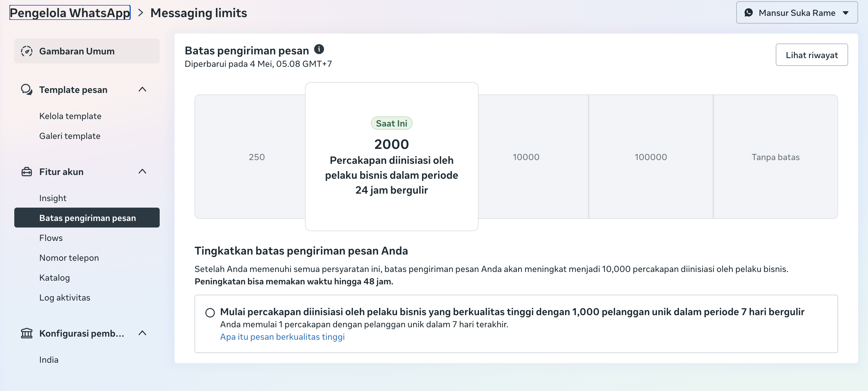Click the Tanpa batas tier card
Image resolution: width=868 pixels, height=391 pixels.
click(x=775, y=157)
